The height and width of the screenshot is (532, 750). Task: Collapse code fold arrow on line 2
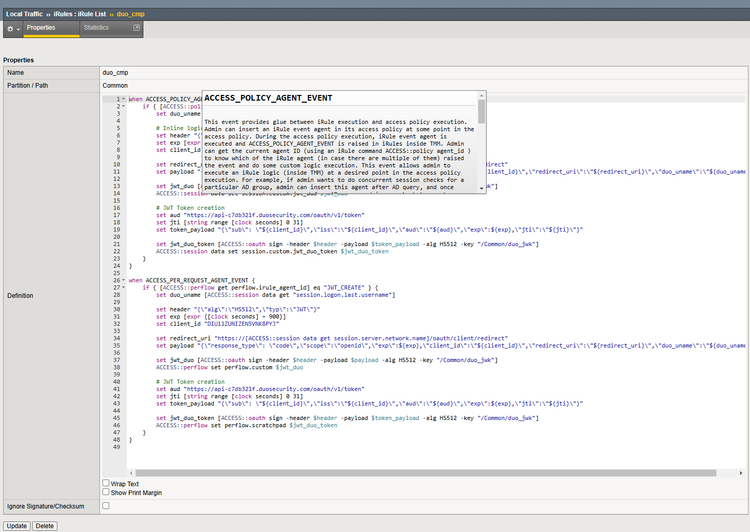123,106
